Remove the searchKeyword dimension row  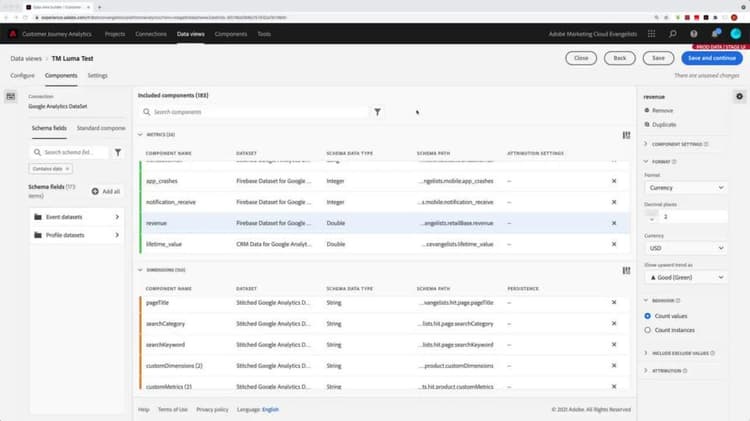click(x=614, y=345)
